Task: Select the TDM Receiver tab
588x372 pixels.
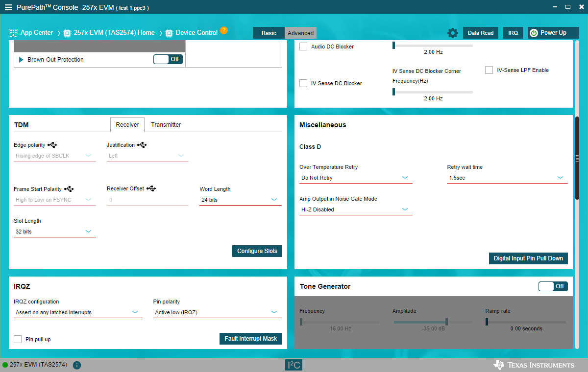Action: (127, 125)
